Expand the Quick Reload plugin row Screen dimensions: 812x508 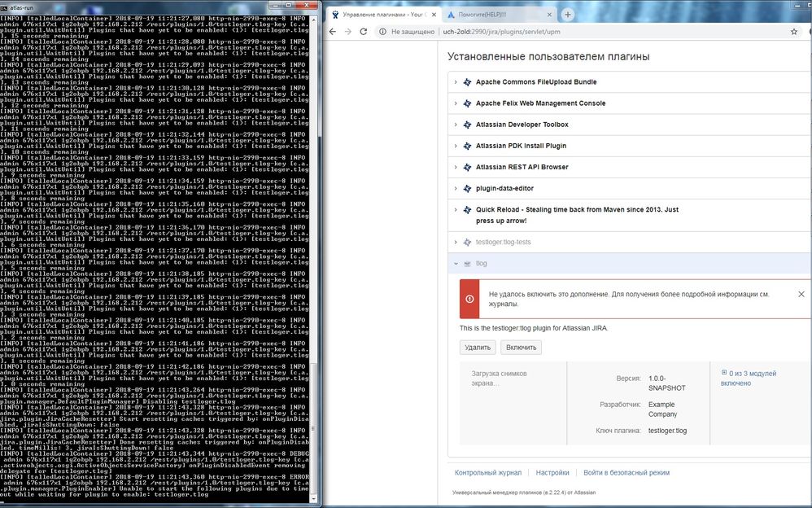456,209
